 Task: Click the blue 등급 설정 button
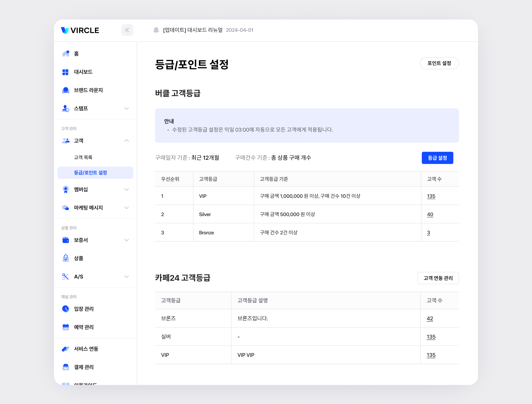[x=437, y=158]
